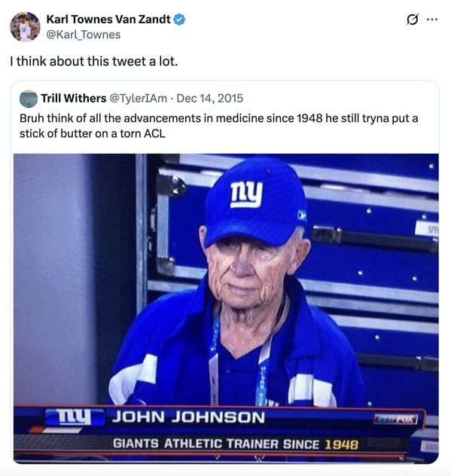Click the Trill Withers display name
This screenshot has width=451, height=476.
tap(74, 99)
